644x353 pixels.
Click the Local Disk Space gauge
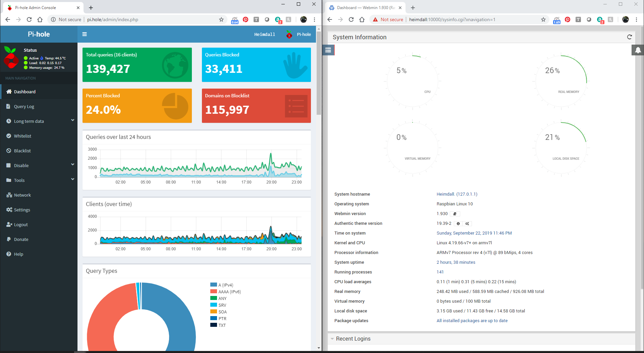click(x=561, y=148)
